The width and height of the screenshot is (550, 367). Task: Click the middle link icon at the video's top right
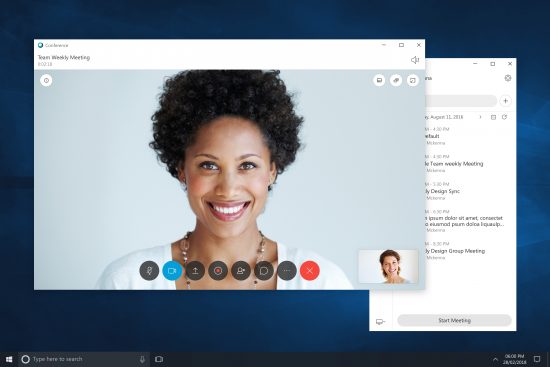coord(396,80)
